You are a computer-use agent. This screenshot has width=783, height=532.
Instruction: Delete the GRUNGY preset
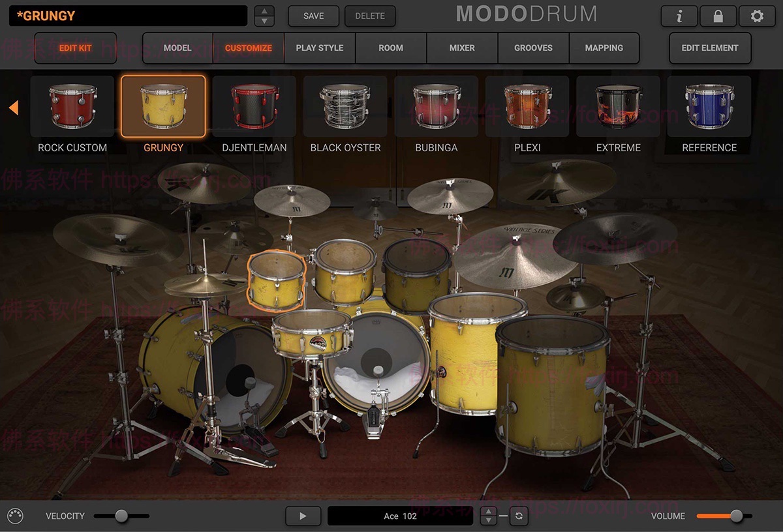point(370,16)
